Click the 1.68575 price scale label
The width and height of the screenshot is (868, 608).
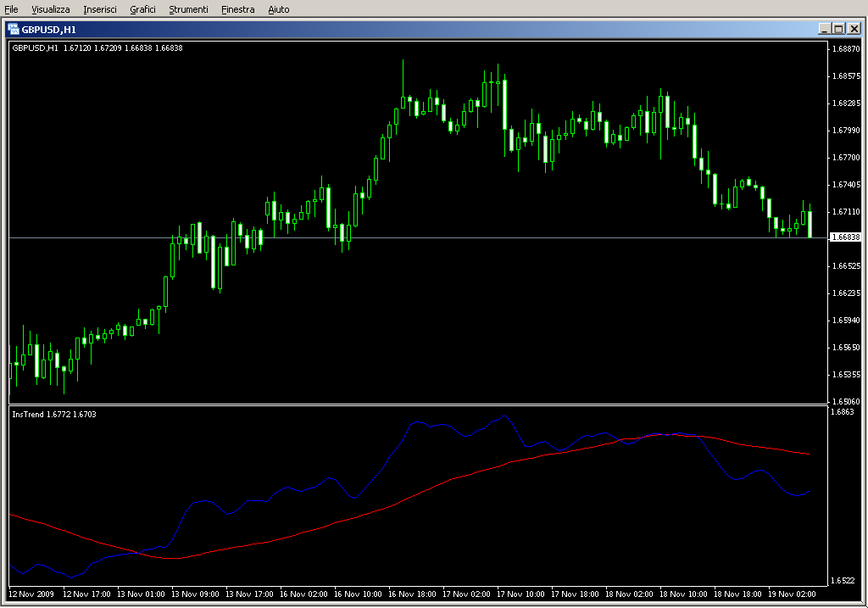pos(847,75)
